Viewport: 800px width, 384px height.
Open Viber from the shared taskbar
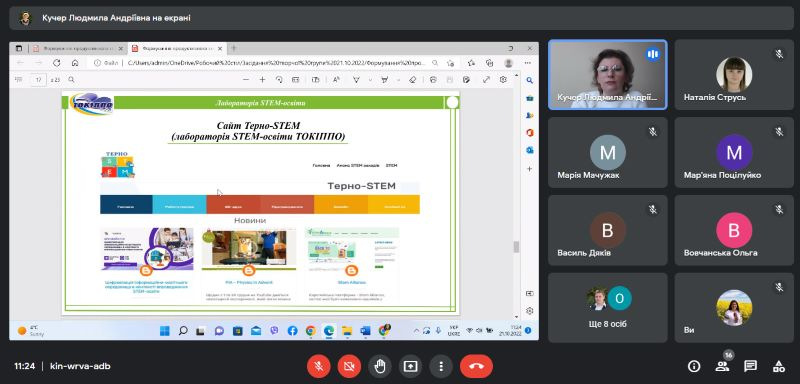274,330
